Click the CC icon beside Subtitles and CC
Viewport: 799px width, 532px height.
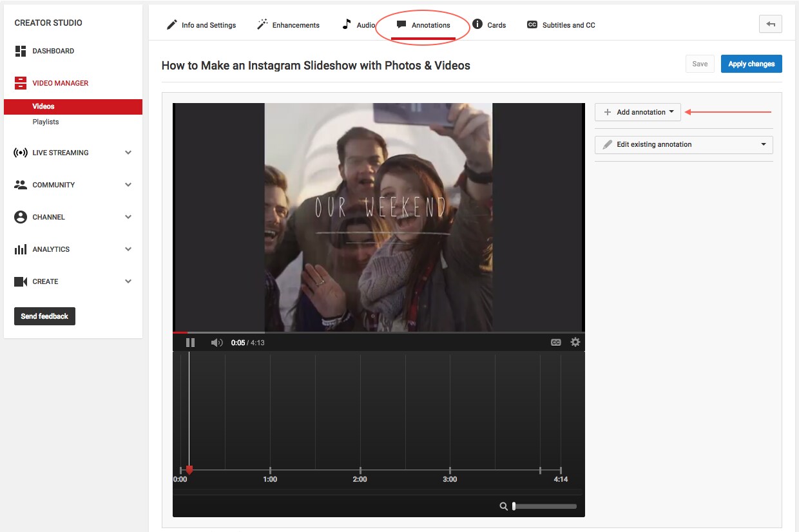[532, 24]
